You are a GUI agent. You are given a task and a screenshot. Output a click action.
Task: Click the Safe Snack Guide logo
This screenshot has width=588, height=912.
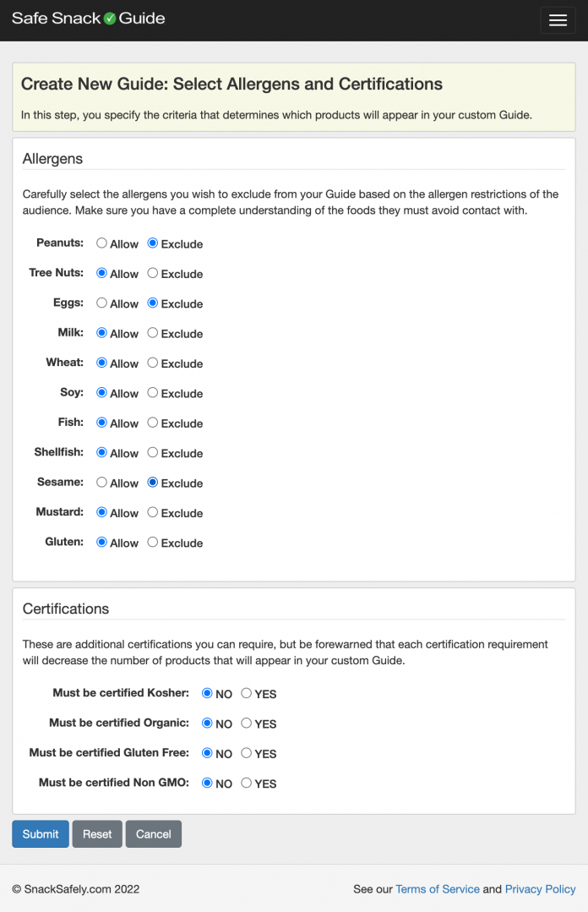pos(89,19)
